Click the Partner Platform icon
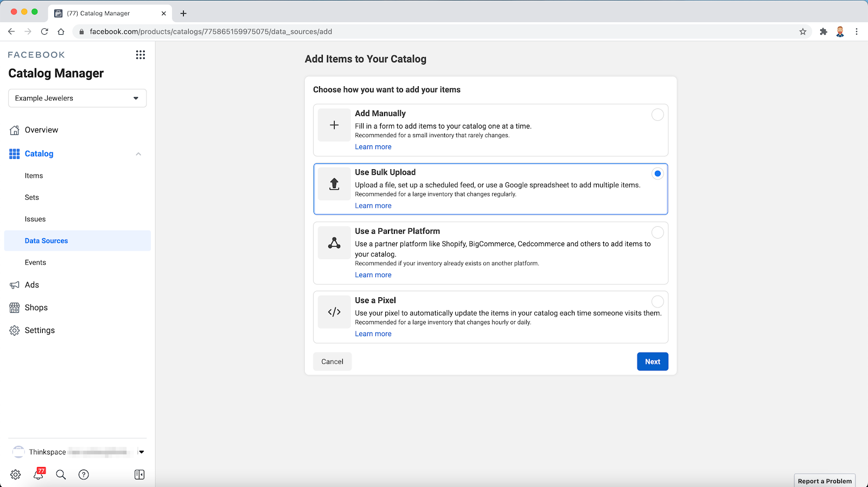868x487 pixels. (x=334, y=243)
